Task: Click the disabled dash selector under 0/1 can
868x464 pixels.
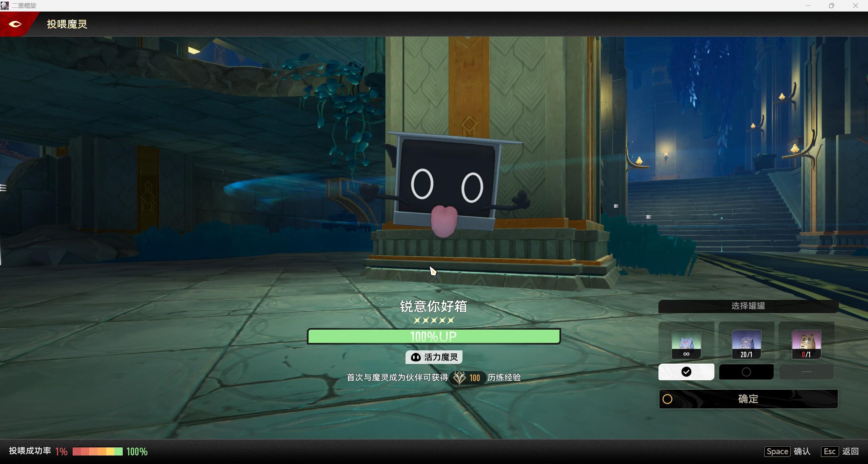Action: point(806,372)
